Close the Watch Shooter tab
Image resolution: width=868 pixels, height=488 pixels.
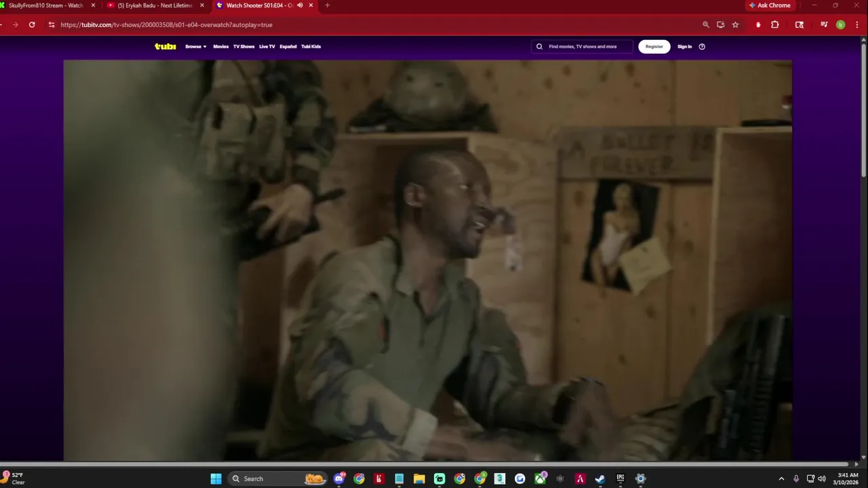tap(311, 5)
